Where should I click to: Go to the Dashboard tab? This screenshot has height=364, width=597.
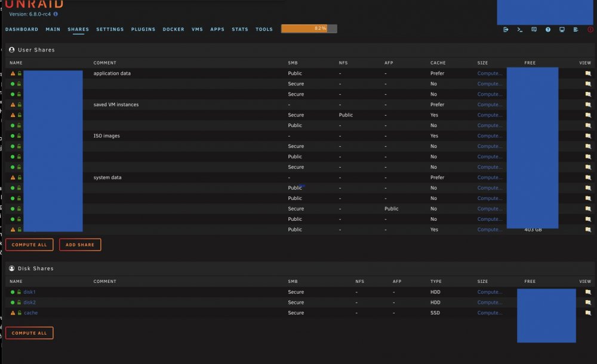click(x=21, y=29)
